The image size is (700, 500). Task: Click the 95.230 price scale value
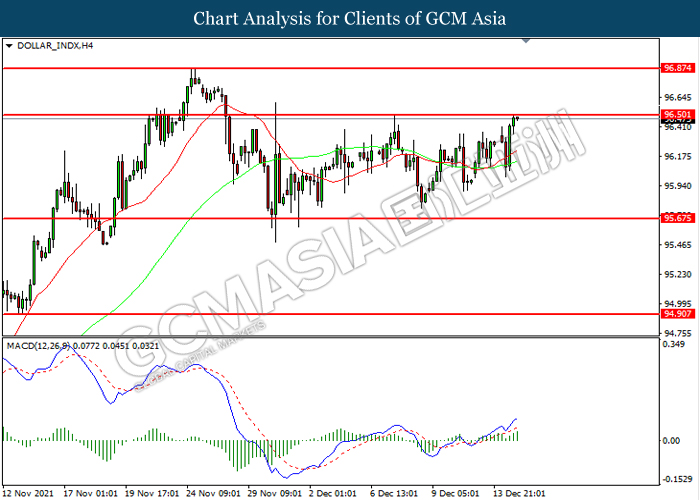click(x=678, y=275)
